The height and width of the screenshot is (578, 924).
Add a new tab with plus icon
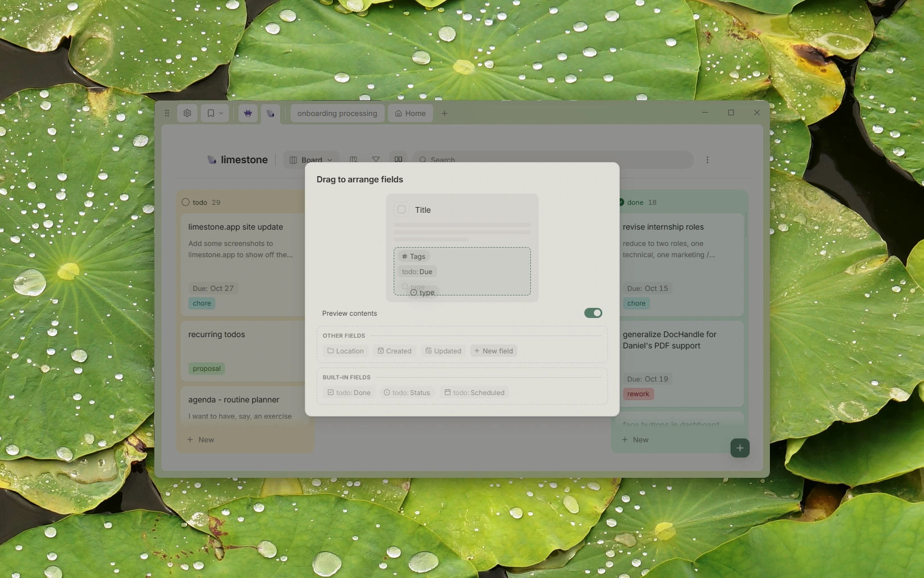click(444, 113)
